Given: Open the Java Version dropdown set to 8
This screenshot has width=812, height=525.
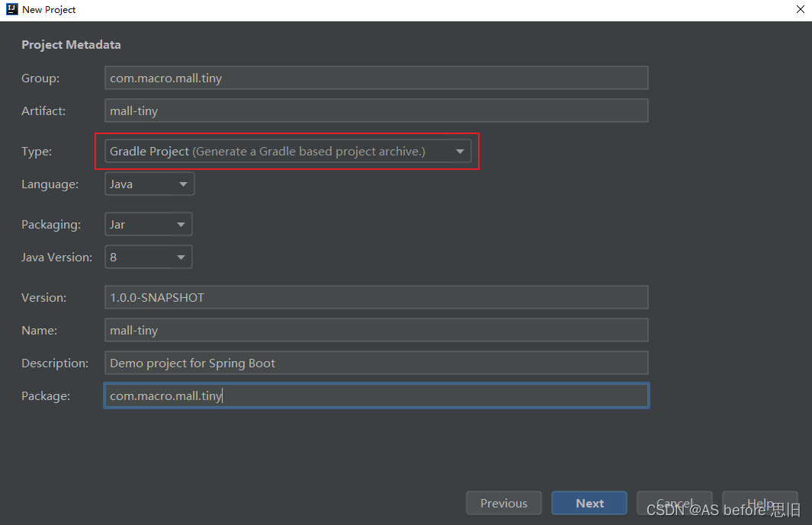Looking at the screenshot, I should [149, 257].
